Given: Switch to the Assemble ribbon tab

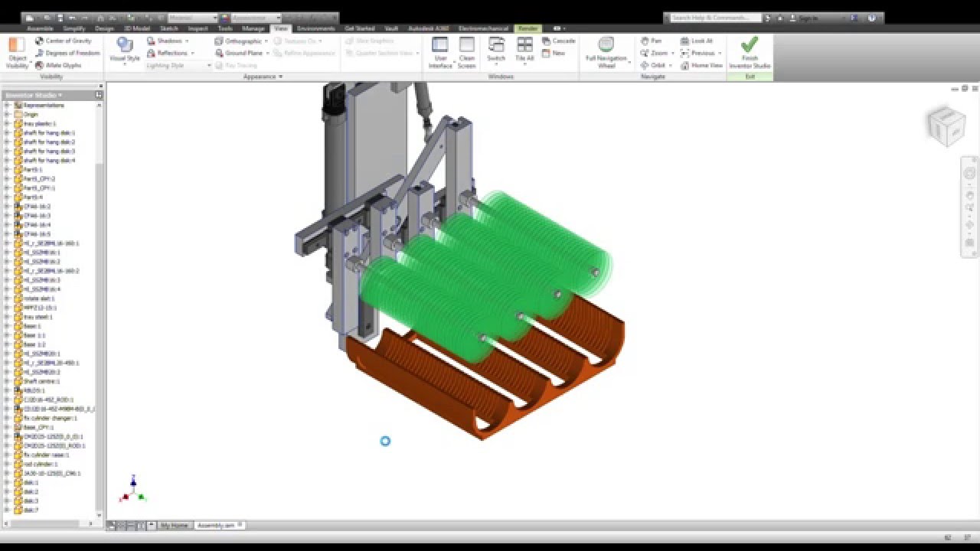Looking at the screenshot, I should pos(40,28).
